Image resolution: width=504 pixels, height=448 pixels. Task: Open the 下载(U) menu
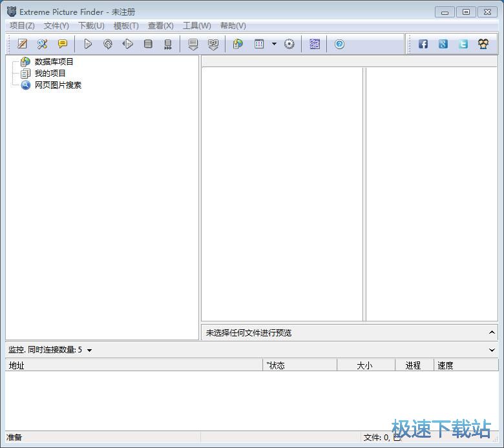tap(91, 26)
